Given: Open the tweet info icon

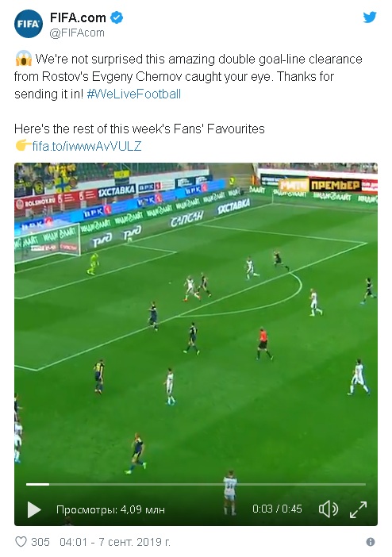Looking at the screenshot, I should click(x=371, y=542).
